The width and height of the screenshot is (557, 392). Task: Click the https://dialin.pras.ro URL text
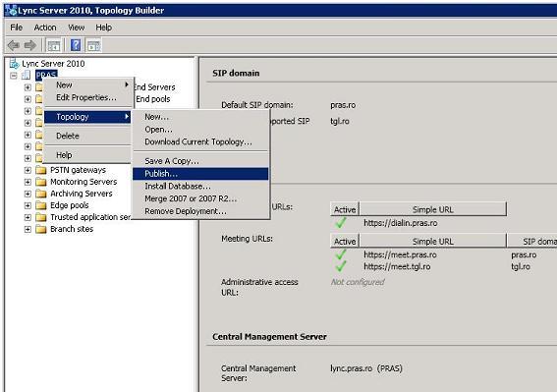pyautogui.click(x=401, y=223)
